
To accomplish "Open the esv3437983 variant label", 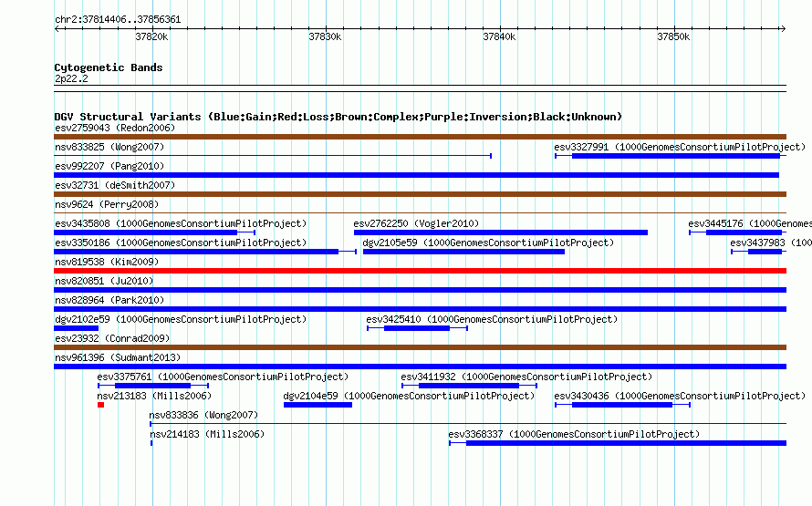I will (771, 243).
